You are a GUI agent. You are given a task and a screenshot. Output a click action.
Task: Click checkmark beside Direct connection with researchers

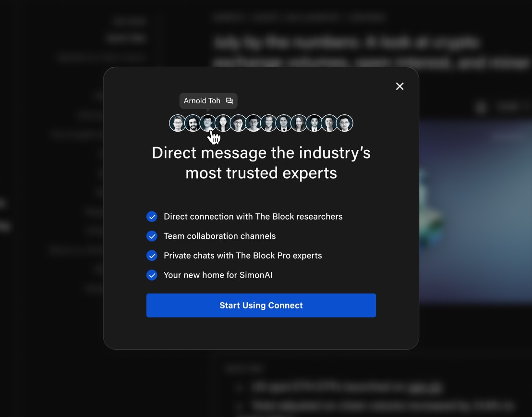(x=152, y=217)
